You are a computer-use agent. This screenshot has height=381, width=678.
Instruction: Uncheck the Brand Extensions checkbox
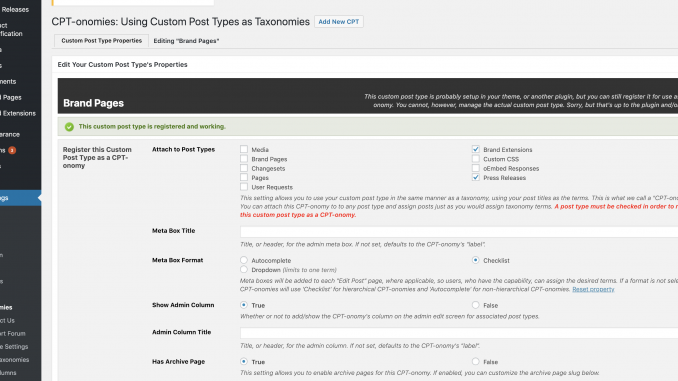click(476, 149)
